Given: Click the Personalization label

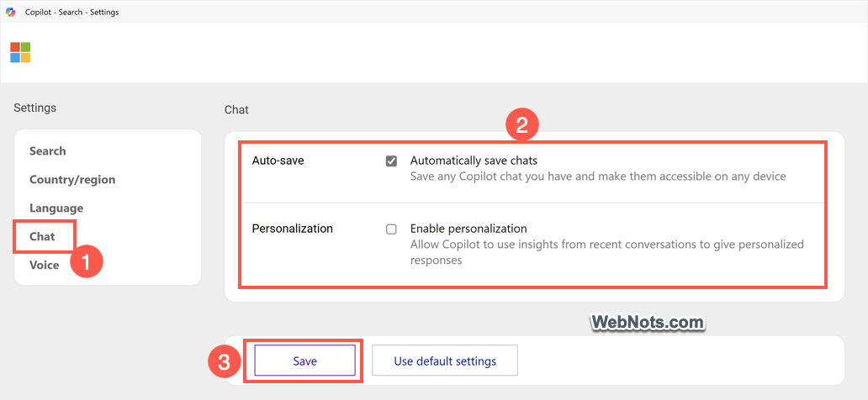Looking at the screenshot, I should (x=293, y=229).
